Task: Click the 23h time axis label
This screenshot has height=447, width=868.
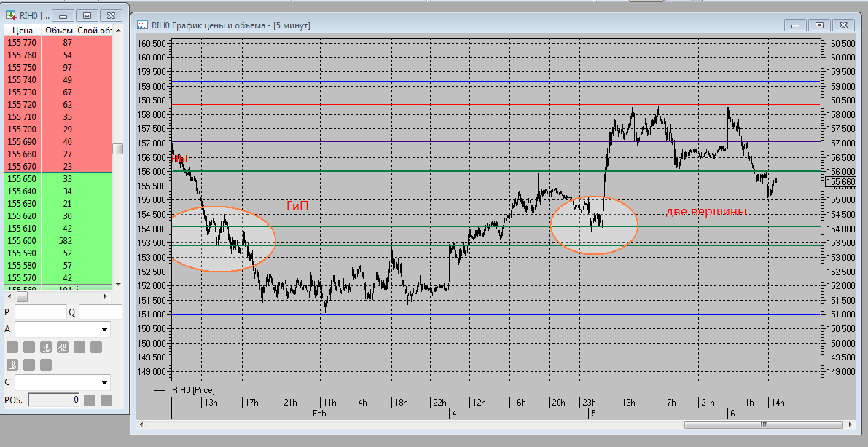Action: (x=588, y=402)
